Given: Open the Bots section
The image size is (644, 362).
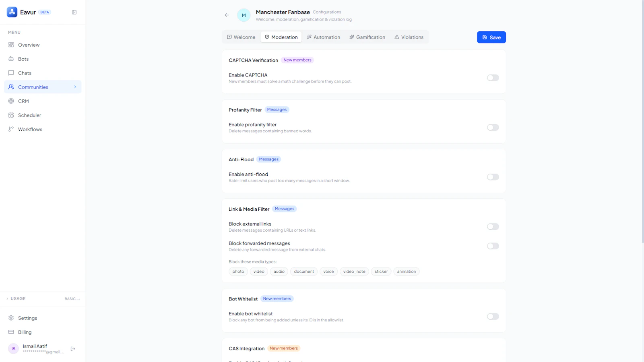Looking at the screenshot, I should click(43, 59).
